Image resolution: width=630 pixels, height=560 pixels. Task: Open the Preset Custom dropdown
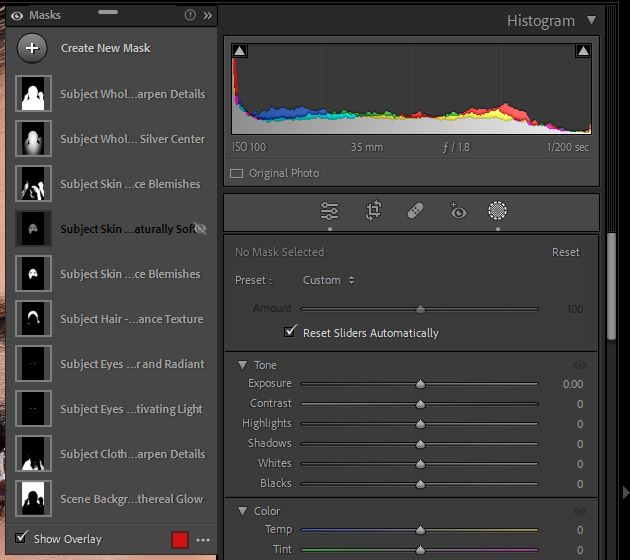click(x=329, y=280)
